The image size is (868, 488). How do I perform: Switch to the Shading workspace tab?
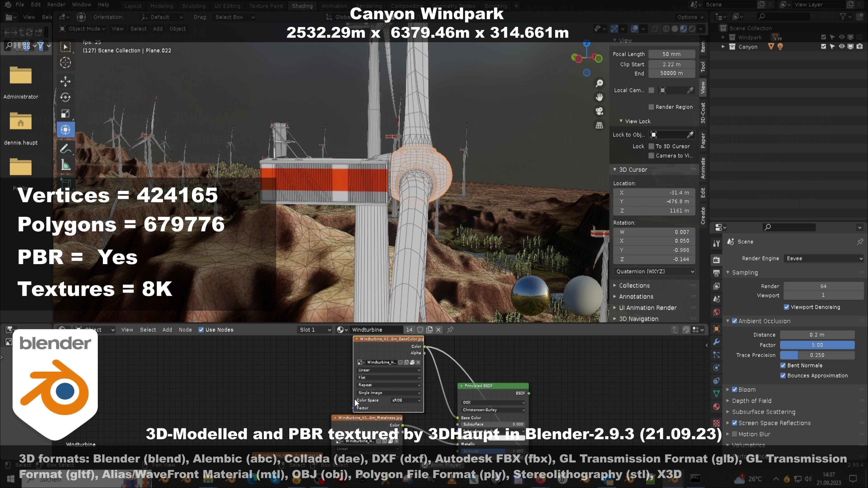(302, 6)
